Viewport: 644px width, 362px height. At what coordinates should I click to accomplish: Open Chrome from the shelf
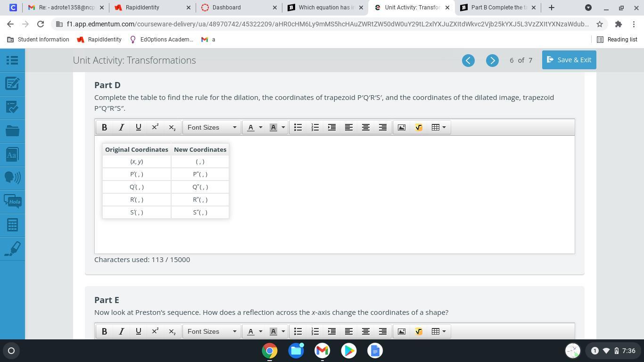tap(270, 351)
